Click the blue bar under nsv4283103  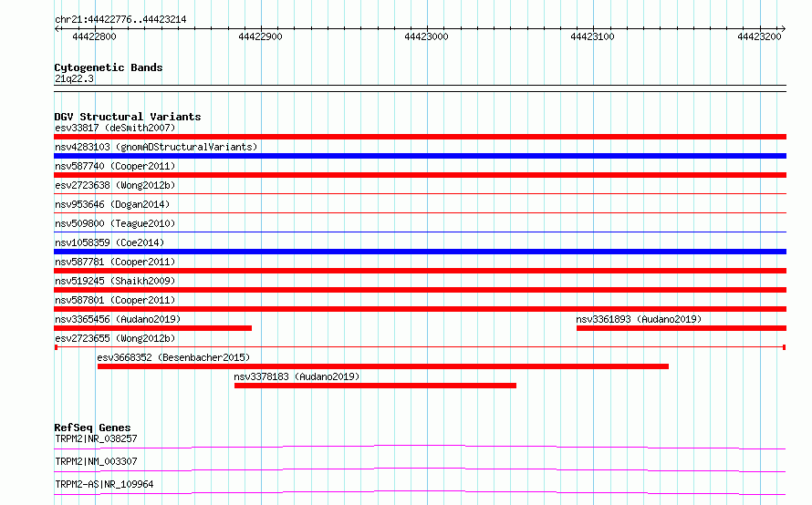point(420,156)
